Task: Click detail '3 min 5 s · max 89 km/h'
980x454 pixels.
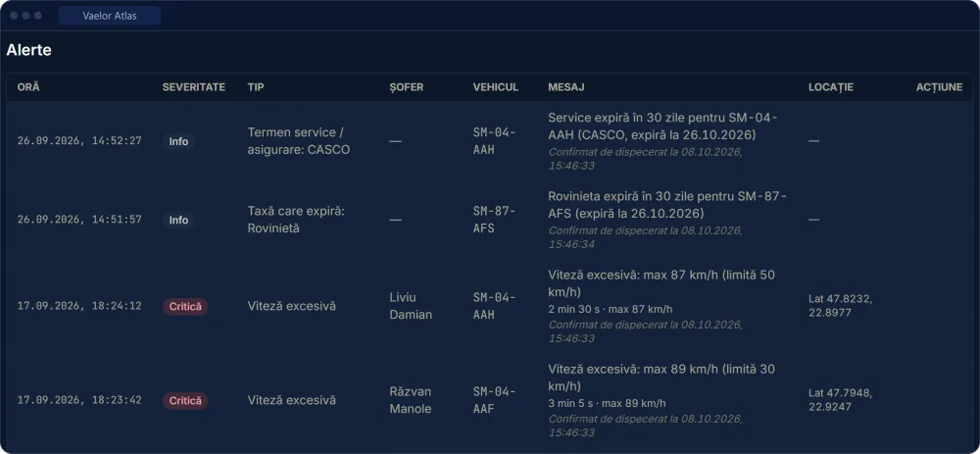Action: tap(607, 403)
